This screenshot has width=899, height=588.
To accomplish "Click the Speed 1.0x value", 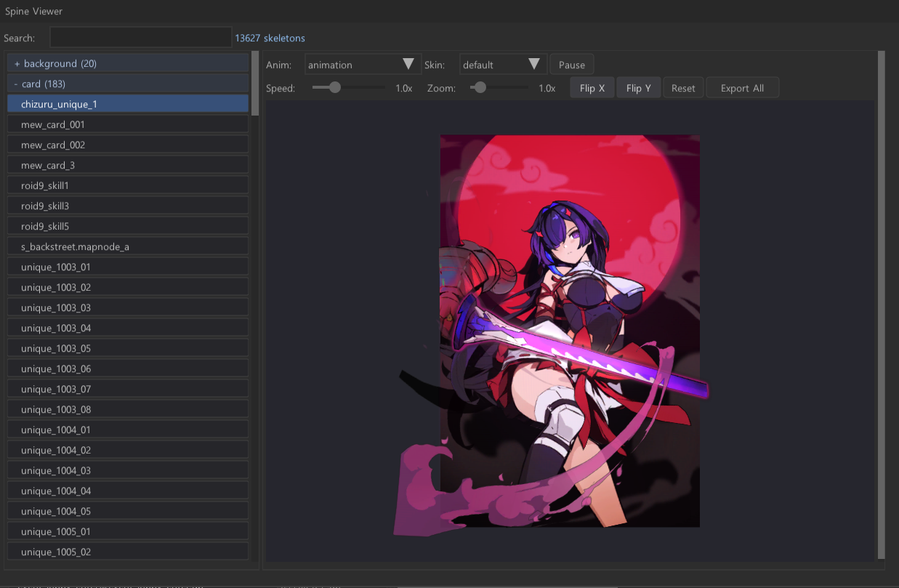I will (404, 88).
